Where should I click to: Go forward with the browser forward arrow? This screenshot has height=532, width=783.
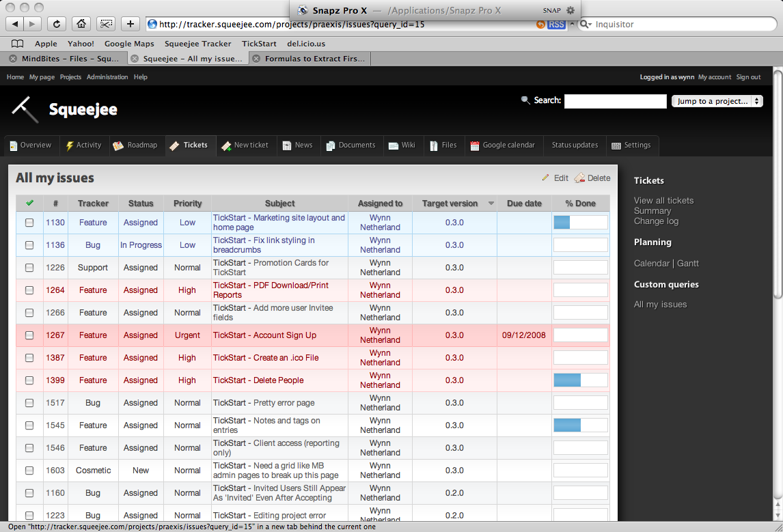pos(32,23)
